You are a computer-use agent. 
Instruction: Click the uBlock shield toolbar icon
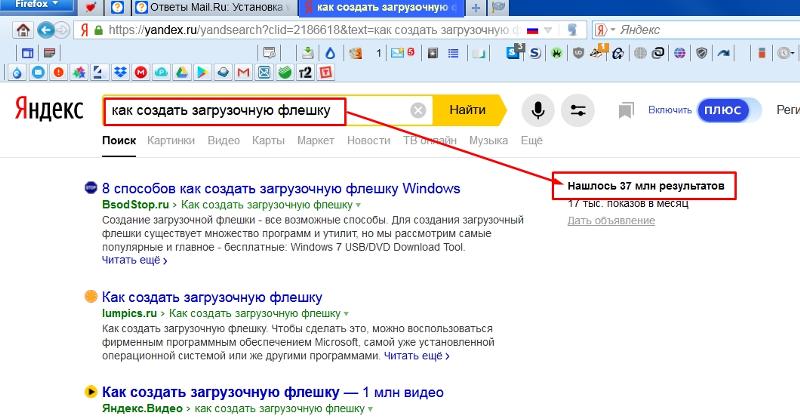(x=578, y=53)
